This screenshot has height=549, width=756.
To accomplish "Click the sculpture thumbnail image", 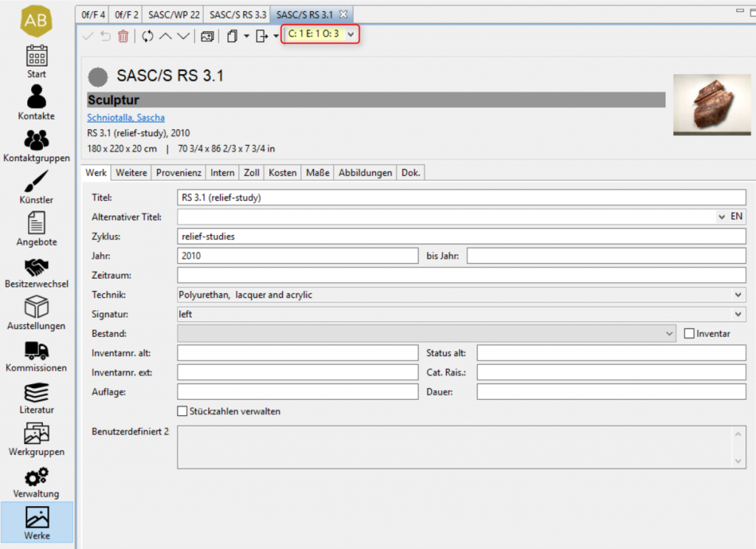I will tap(712, 105).
